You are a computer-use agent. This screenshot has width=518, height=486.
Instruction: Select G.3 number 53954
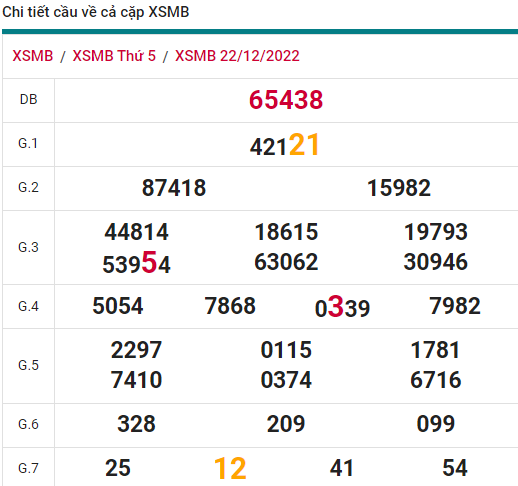click(136, 262)
